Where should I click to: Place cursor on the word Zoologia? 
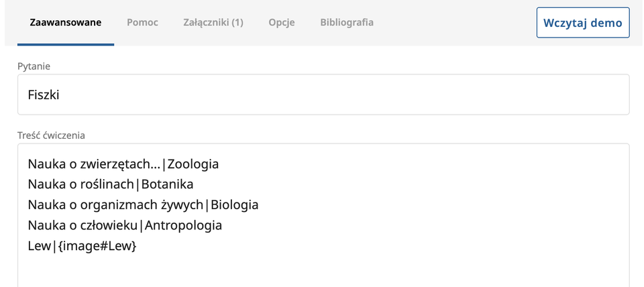coord(193,164)
